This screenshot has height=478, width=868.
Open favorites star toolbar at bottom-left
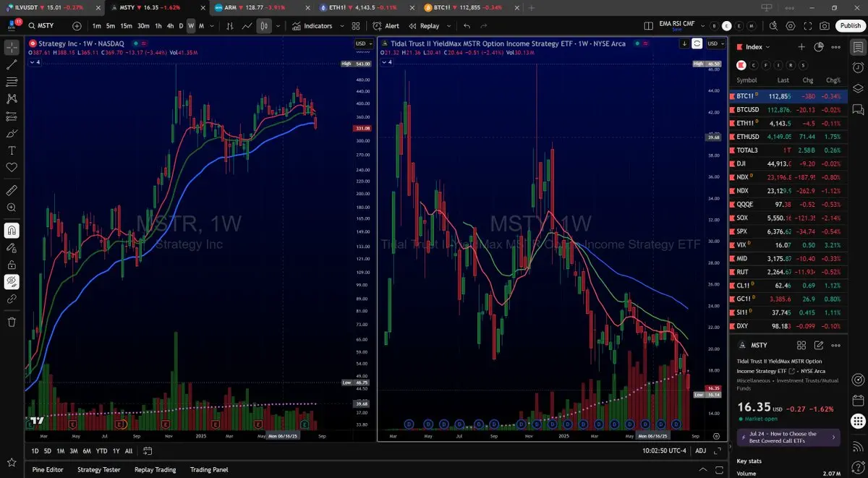[12, 462]
